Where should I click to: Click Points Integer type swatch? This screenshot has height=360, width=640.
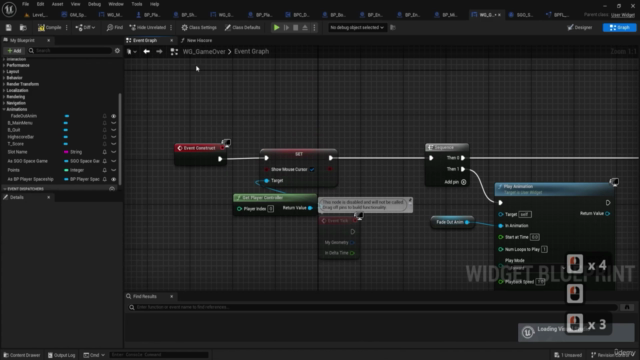[66, 170]
